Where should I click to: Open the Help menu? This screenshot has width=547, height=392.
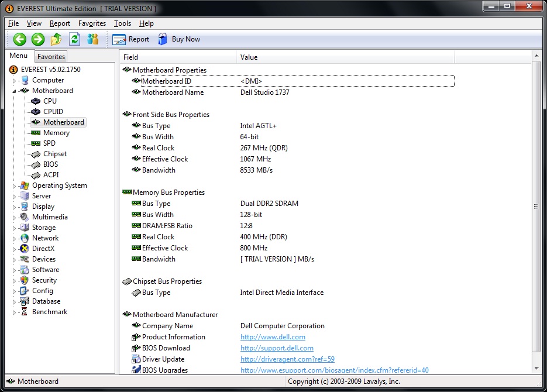click(146, 23)
